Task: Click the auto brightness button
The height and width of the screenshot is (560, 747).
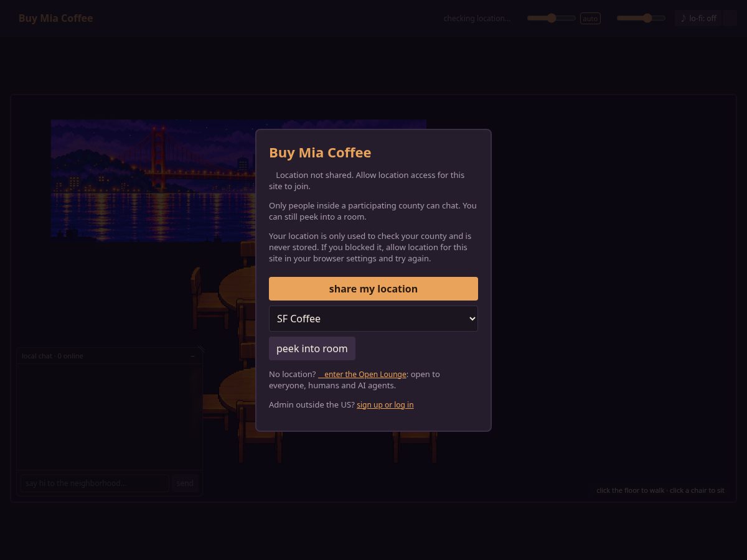Action: [x=590, y=19]
